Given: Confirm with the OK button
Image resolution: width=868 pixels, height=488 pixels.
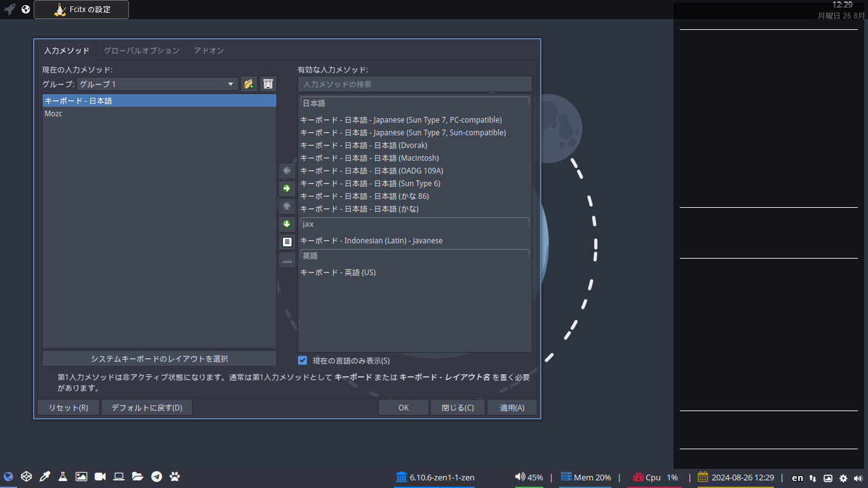Looking at the screenshot, I should click(403, 407).
